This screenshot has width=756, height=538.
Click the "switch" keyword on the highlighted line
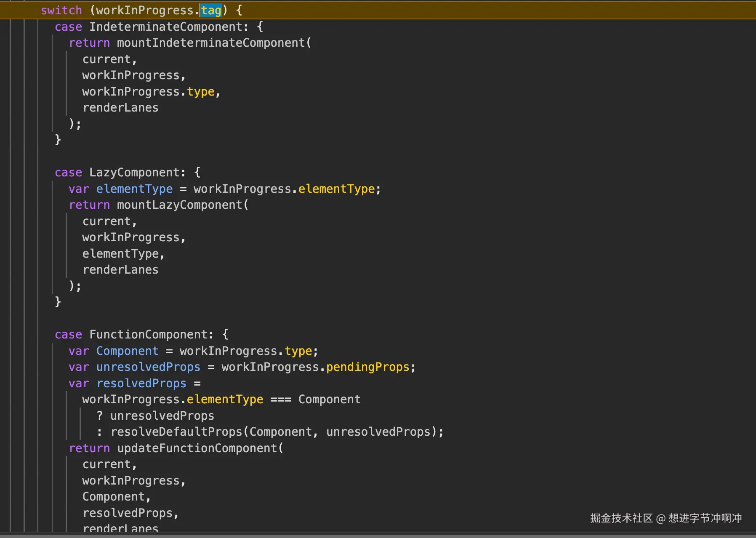tap(61, 10)
